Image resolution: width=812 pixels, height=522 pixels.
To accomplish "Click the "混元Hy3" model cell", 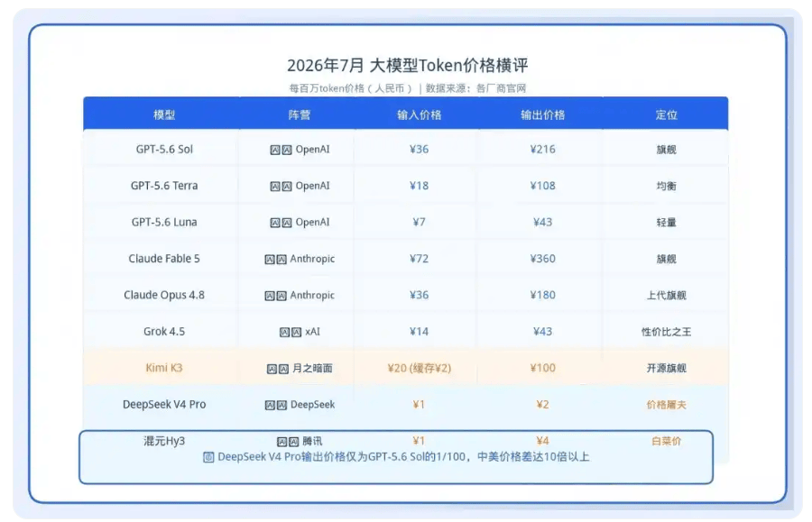I will tap(164, 441).
